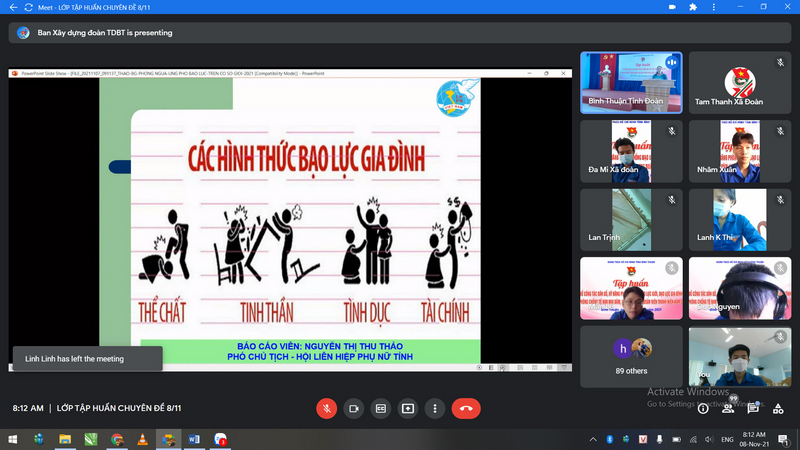Open more options three-dot menu
Viewport: 800px width, 450px height.
tap(434, 408)
